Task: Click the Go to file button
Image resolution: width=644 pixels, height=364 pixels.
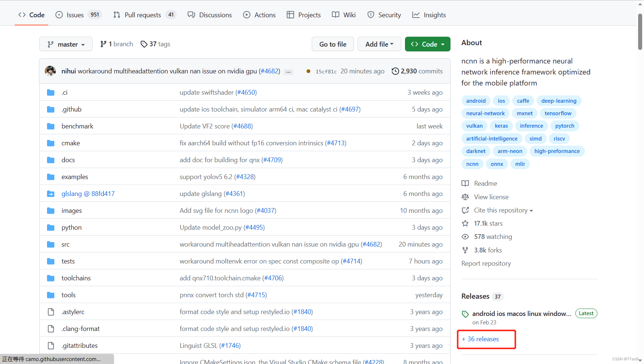Action: (333, 44)
